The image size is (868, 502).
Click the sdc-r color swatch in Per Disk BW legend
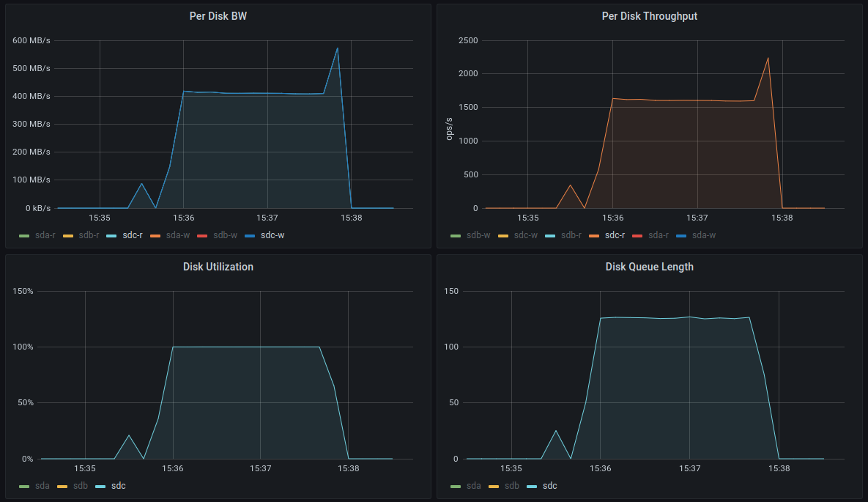click(x=111, y=236)
